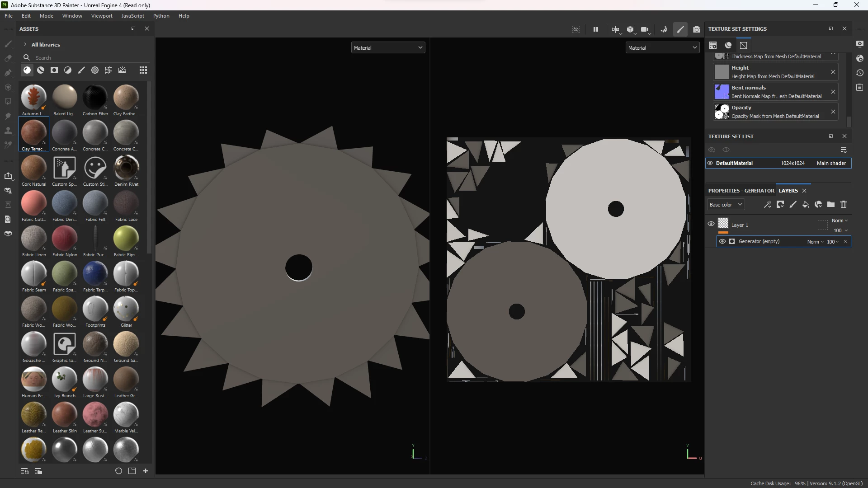
Task: Add a fill layer with bucket icon
Action: coord(806,205)
